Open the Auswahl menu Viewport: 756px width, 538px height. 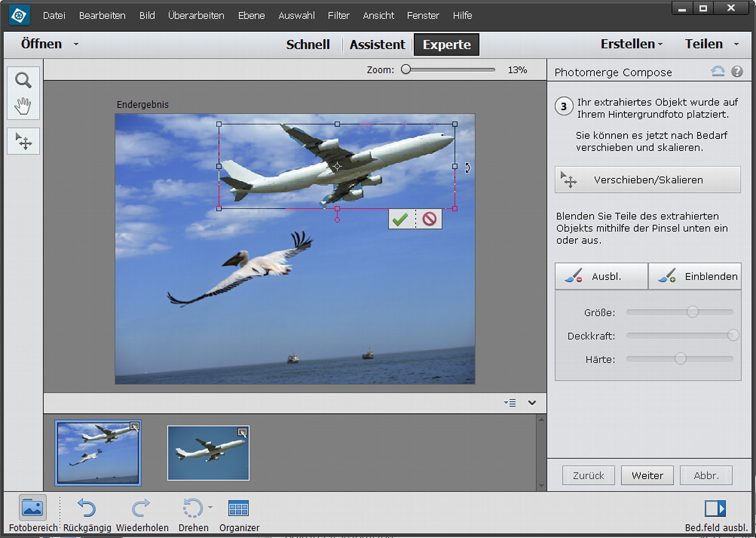tap(297, 16)
